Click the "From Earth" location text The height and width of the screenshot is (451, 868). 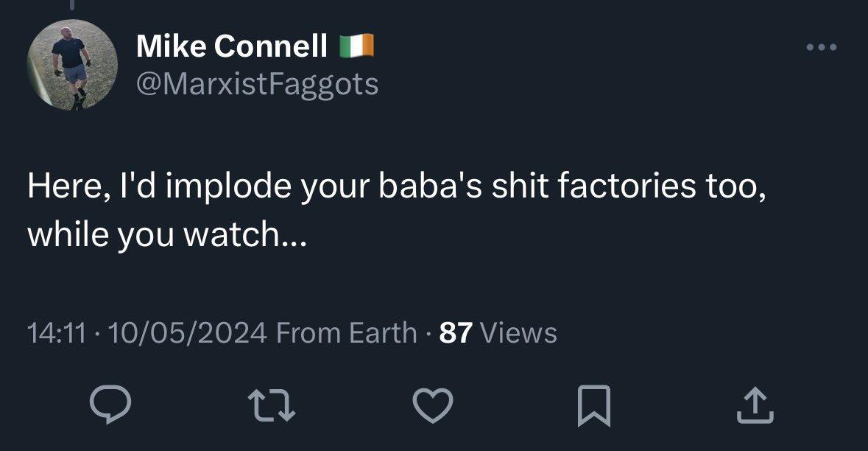tap(345, 333)
